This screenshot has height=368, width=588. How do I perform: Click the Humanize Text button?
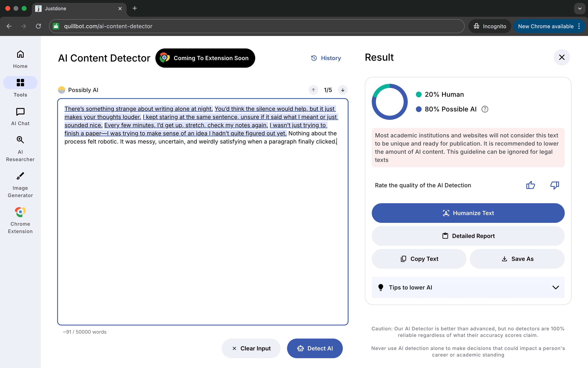tap(468, 213)
